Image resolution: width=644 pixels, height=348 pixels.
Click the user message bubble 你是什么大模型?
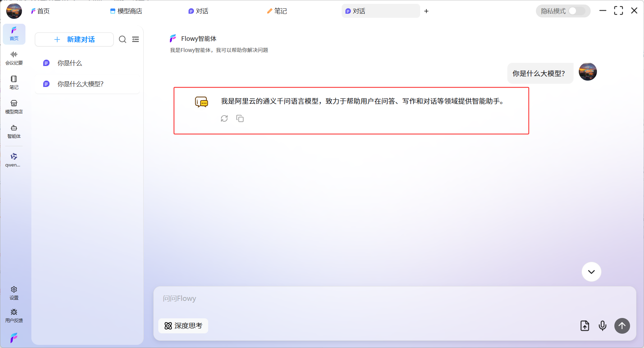click(x=540, y=73)
